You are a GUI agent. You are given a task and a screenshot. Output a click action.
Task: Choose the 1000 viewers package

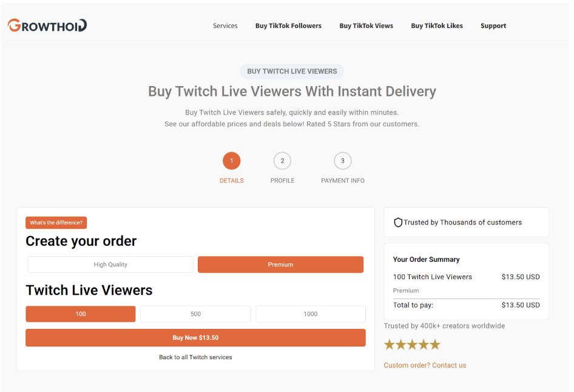click(310, 314)
